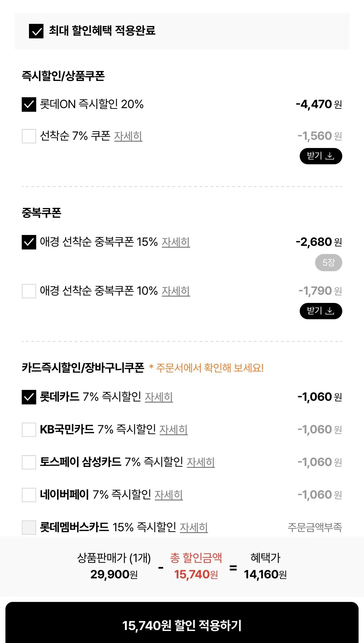Select 네이버페이 7% 즉시할인 checkbox
The width and height of the screenshot is (364, 643).
(x=29, y=495)
